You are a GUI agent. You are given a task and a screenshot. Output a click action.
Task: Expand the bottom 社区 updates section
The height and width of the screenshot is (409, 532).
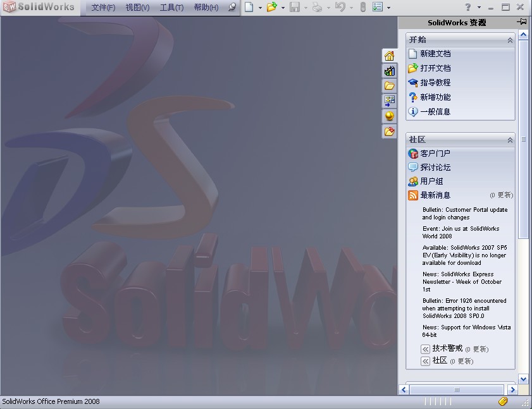coord(426,361)
